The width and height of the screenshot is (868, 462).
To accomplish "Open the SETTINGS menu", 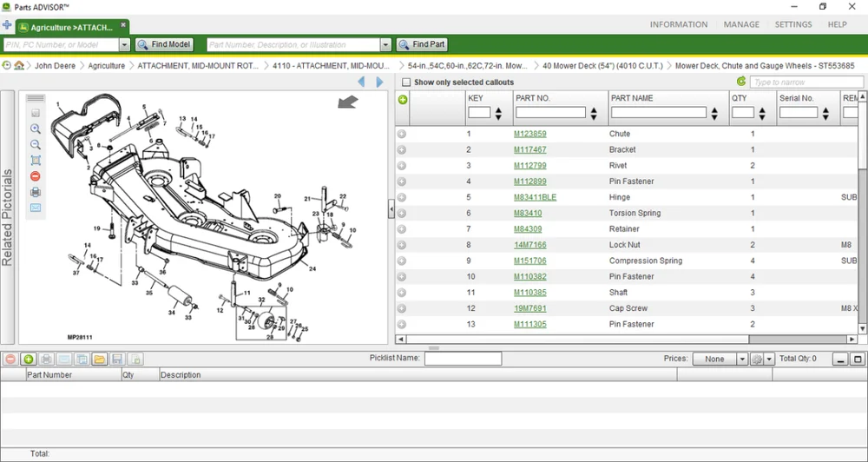I will click(x=793, y=25).
